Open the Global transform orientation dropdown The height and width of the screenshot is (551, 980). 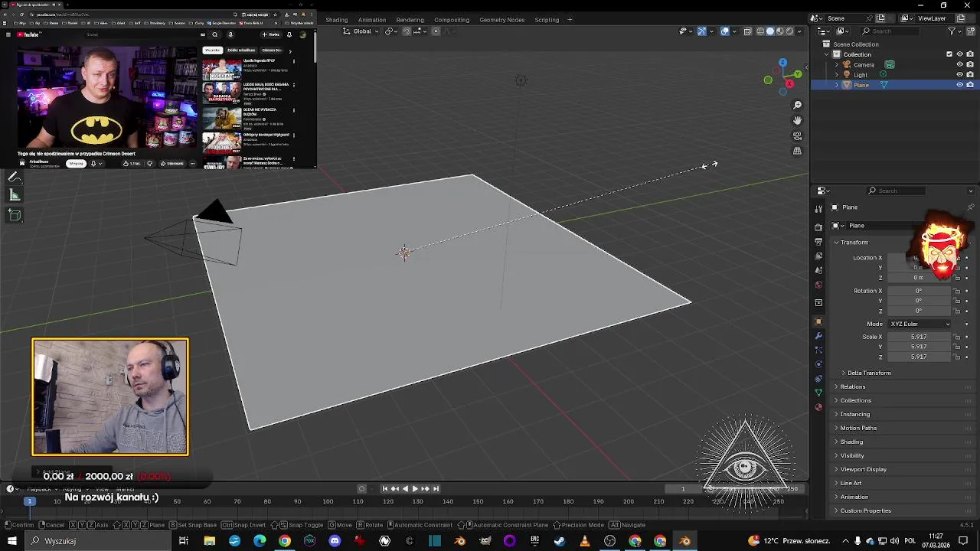point(362,31)
